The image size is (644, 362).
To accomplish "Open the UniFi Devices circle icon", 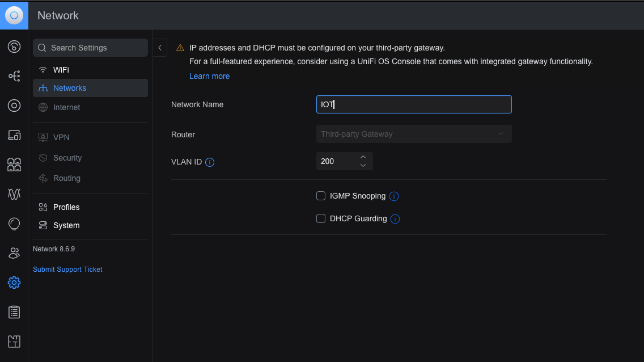I will point(14,106).
